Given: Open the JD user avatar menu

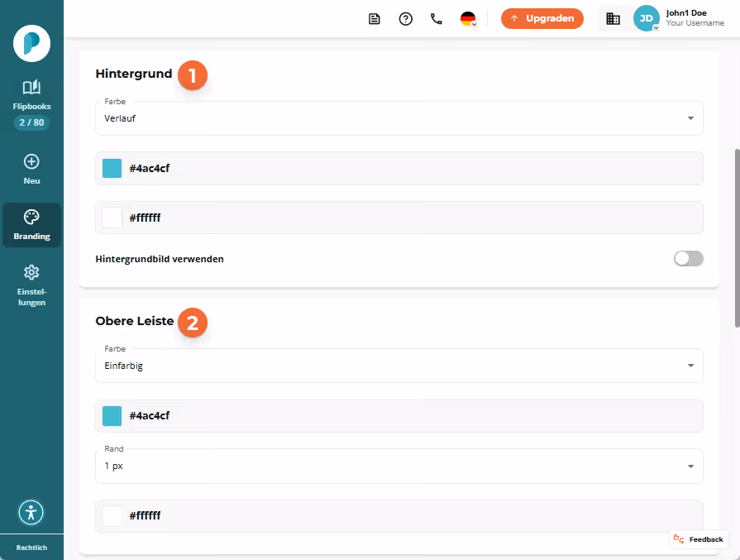Looking at the screenshot, I should pos(646,18).
